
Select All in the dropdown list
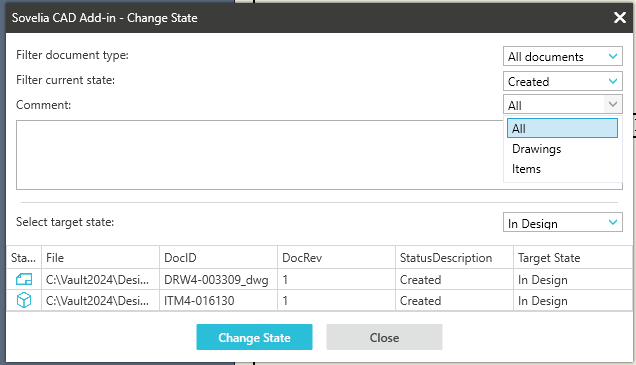tap(562, 128)
